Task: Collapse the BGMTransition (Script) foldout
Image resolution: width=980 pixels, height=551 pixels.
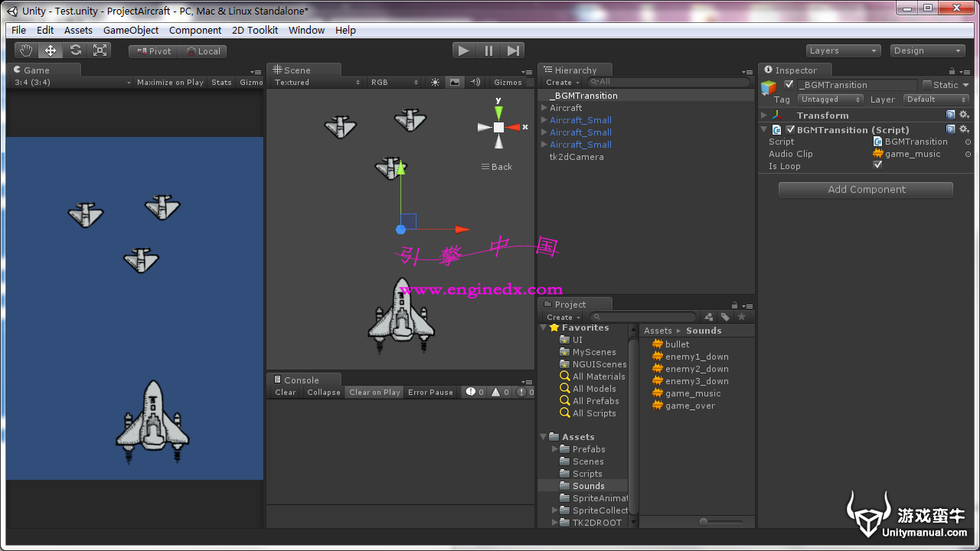Action: coord(764,129)
